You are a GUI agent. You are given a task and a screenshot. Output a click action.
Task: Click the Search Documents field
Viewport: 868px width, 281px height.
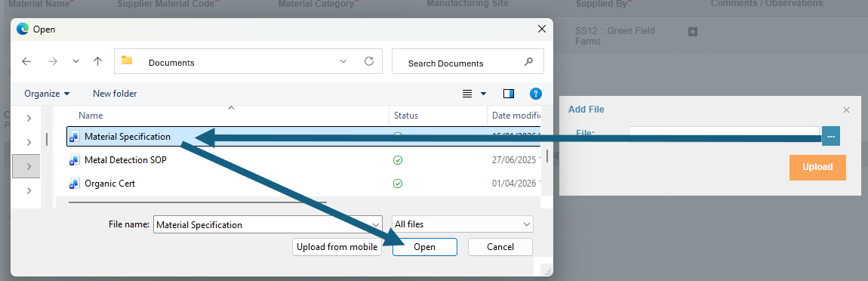(x=468, y=61)
